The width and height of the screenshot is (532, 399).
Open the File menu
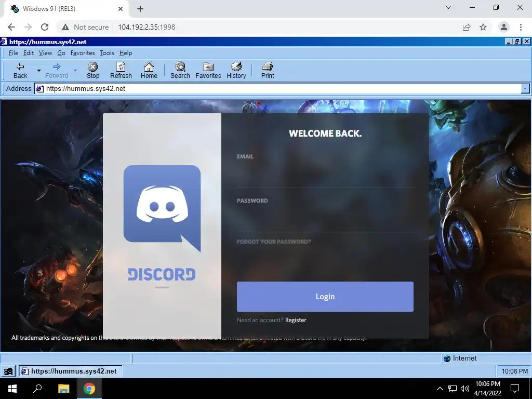[x=13, y=53]
